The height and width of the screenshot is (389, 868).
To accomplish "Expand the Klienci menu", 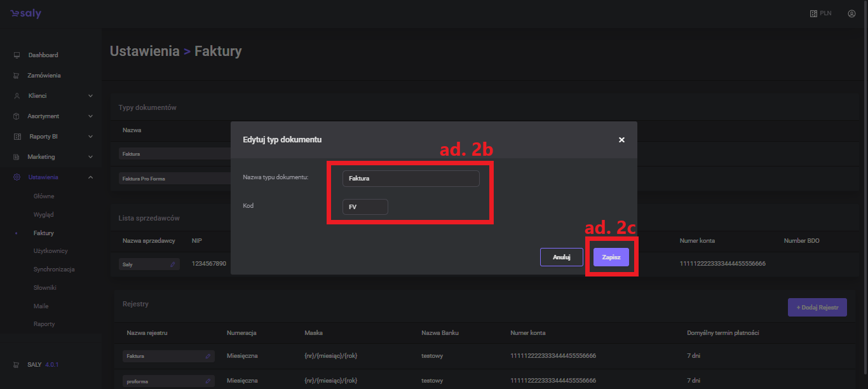I will click(90, 96).
